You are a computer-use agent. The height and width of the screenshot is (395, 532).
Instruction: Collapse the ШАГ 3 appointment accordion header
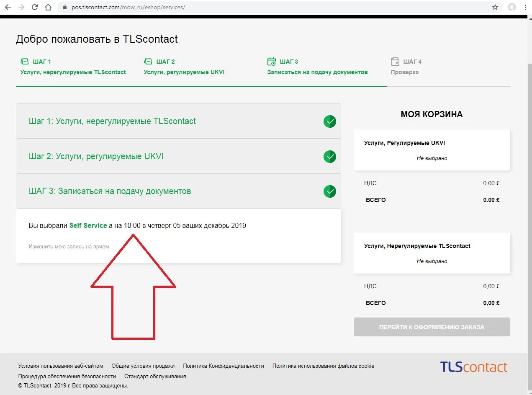click(179, 191)
